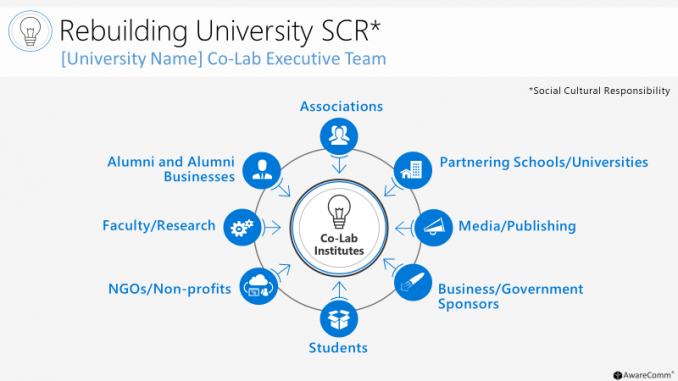Select the Business/Government Sponsors rocket icon

tap(413, 283)
